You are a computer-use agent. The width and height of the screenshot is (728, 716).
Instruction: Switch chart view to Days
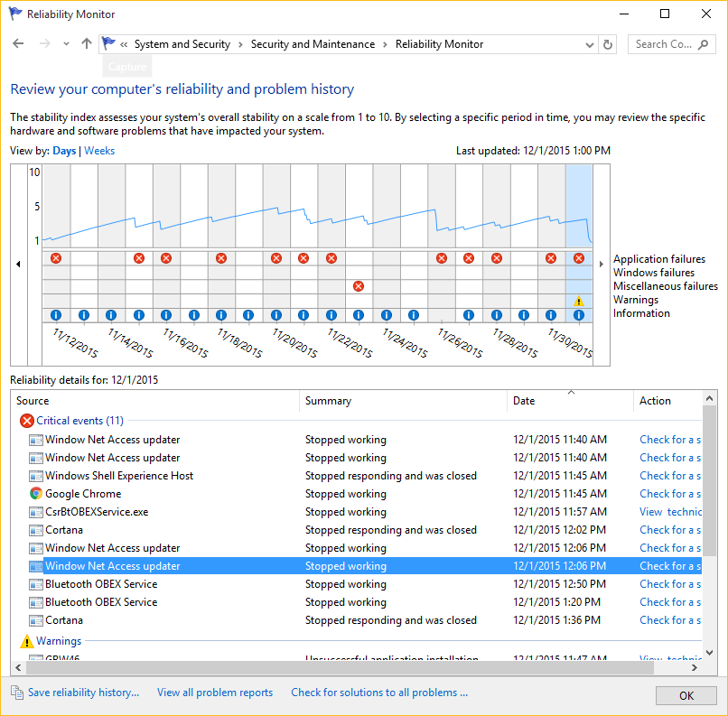pyautogui.click(x=64, y=151)
